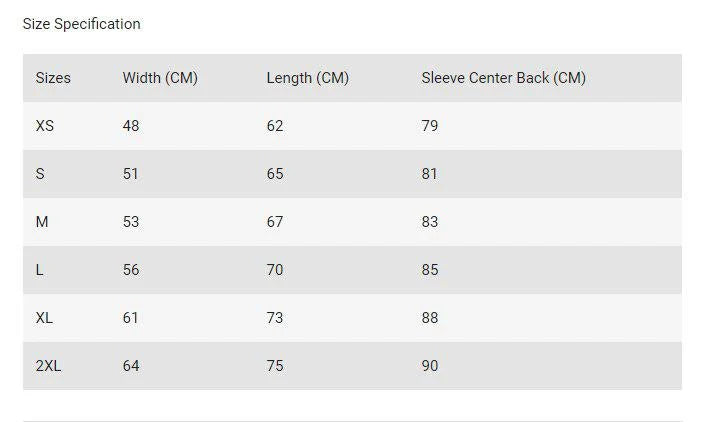Click the XS width value 48

click(131, 126)
